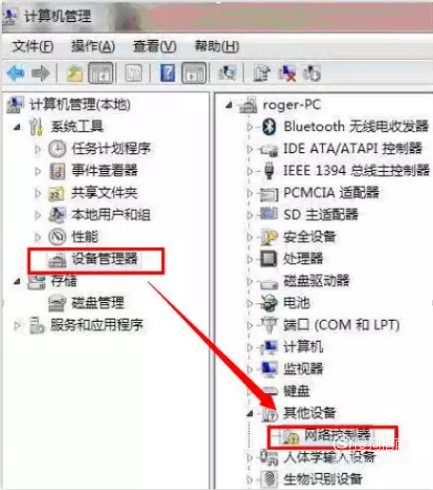Click the Forward arrow toolbar icon

pyautogui.click(x=40, y=73)
